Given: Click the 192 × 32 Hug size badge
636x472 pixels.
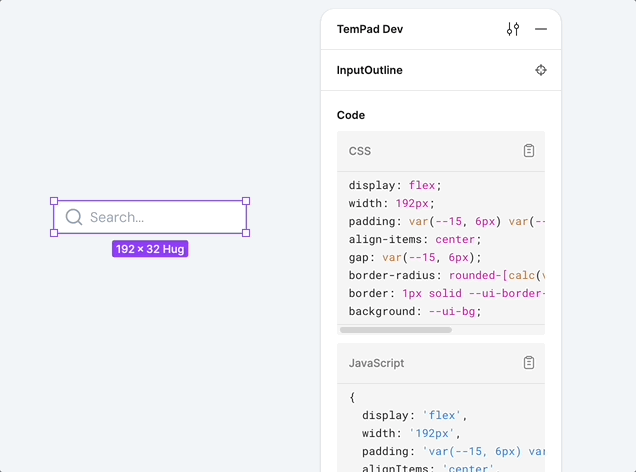Looking at the screenshot, I should pos(150,249).
